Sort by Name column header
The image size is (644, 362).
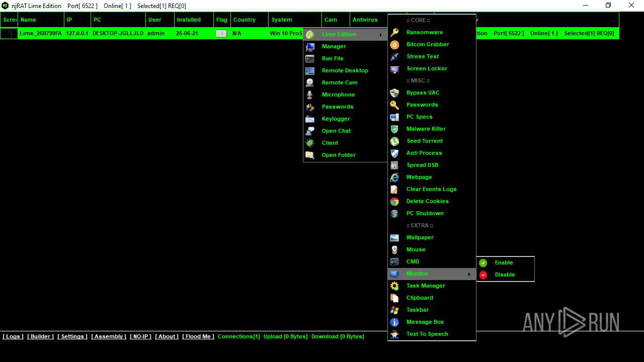41,20
